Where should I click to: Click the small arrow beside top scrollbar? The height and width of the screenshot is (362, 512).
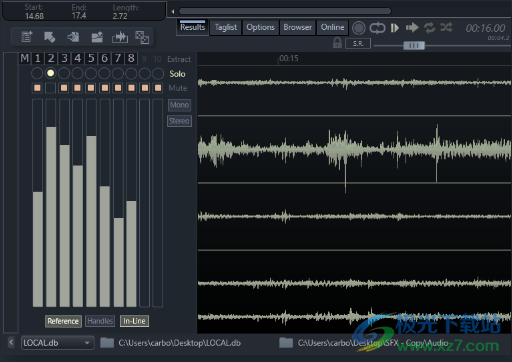pyautogui.click(x=173, y=12)
